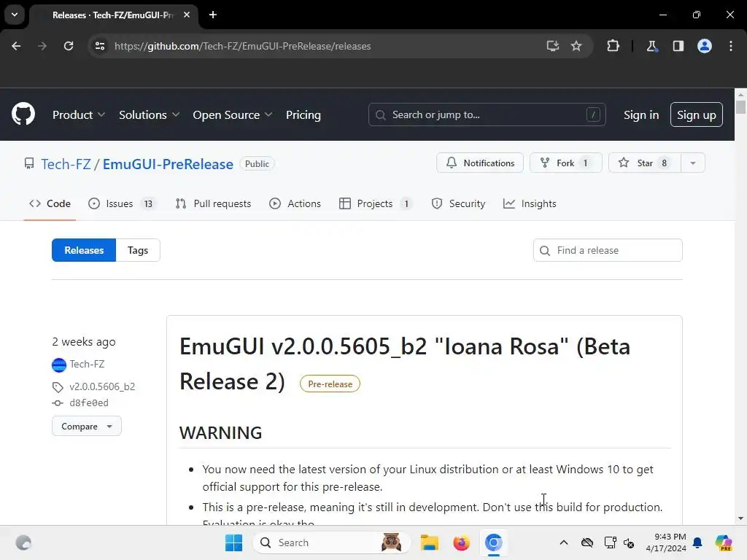Click the page vertical scrollbar thumb

pos(740,106)
